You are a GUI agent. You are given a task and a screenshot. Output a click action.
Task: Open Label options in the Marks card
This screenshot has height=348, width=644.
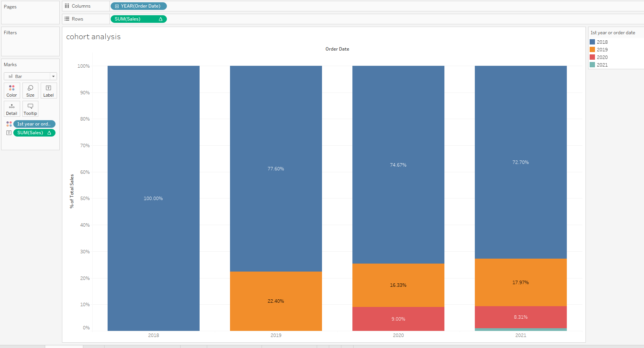pyautogui.click(x=48, y=90)
